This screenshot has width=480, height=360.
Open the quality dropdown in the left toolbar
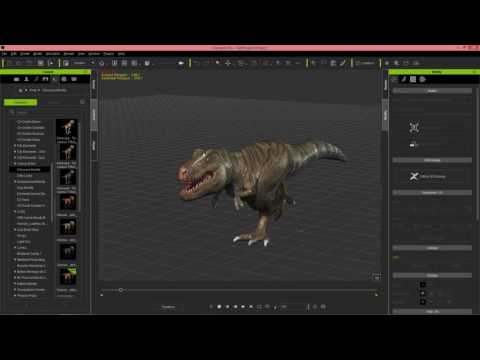coord(83,63)
